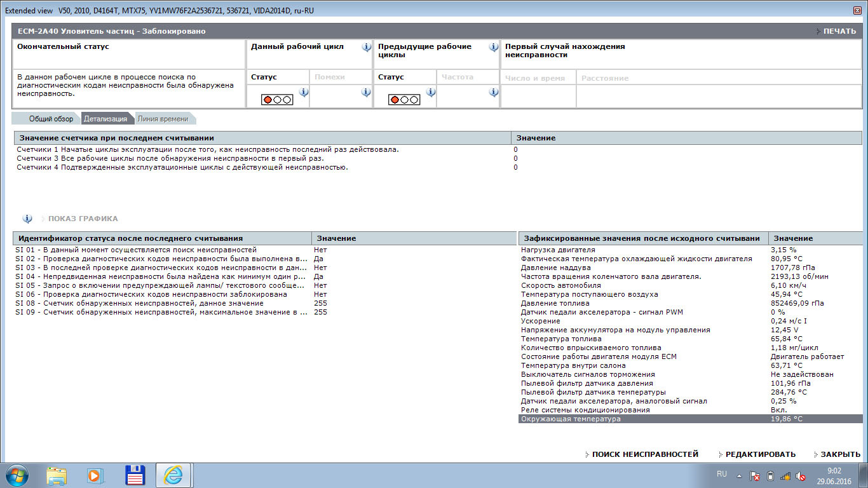Viewport: 868px width, 488px height.
Task: Select SI 09 counter row
Action: [x=265, y=312]
